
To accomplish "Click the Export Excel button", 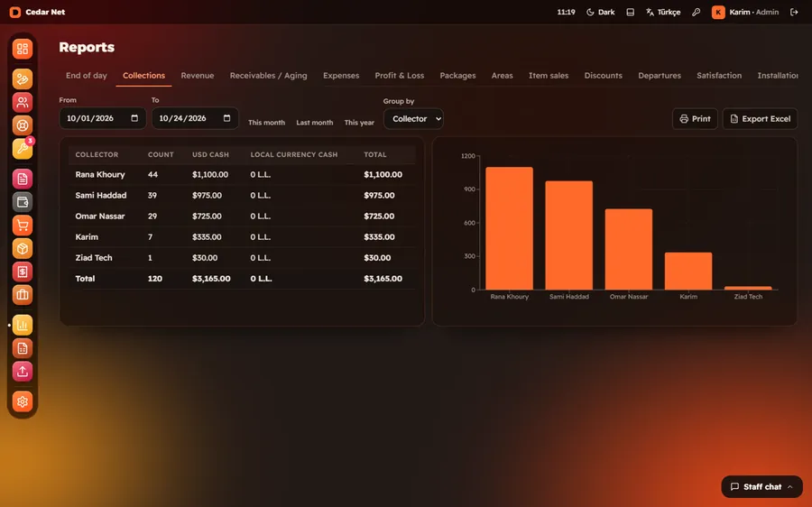I will 761,118.
